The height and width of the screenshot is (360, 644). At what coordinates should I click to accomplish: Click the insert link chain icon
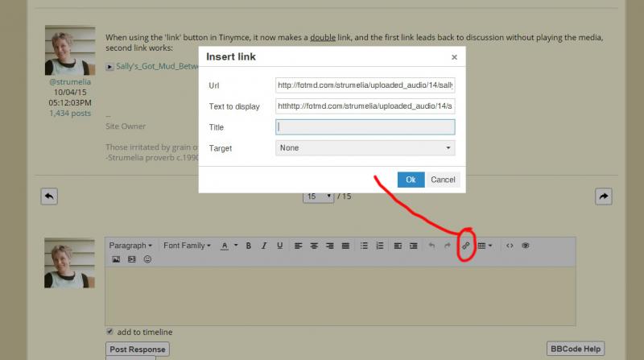pyautogui.click(x=465, y=246)
